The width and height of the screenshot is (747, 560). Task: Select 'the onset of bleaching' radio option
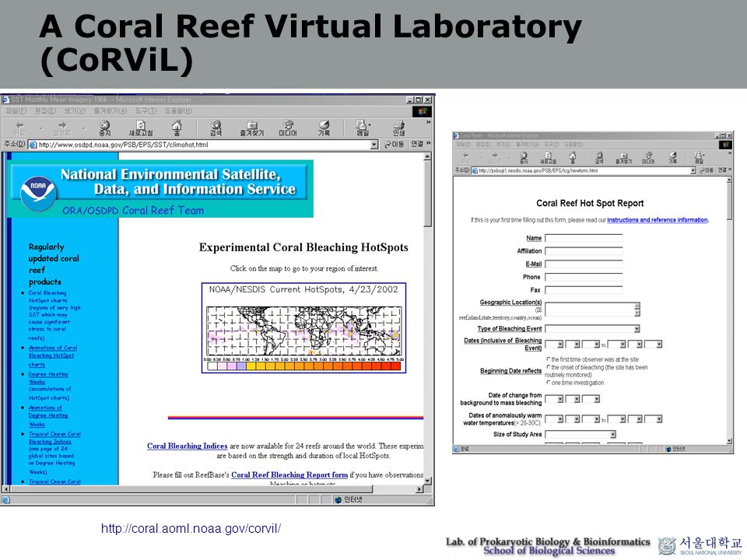point(549,367)
